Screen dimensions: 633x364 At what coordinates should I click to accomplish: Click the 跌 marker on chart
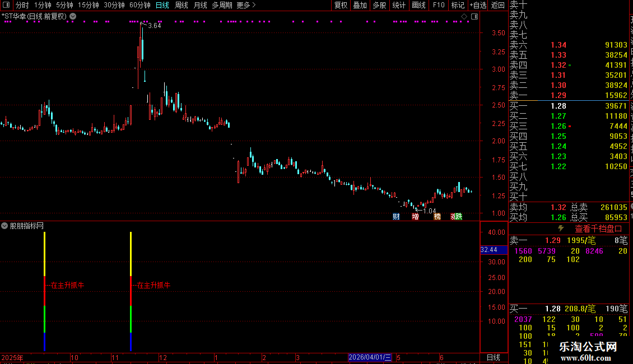point(459,217)
